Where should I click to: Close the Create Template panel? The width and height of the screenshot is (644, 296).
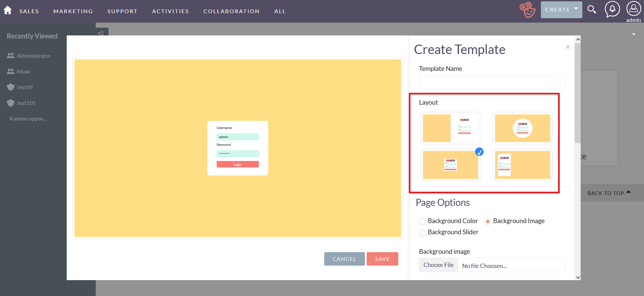(x=568, y=47)
